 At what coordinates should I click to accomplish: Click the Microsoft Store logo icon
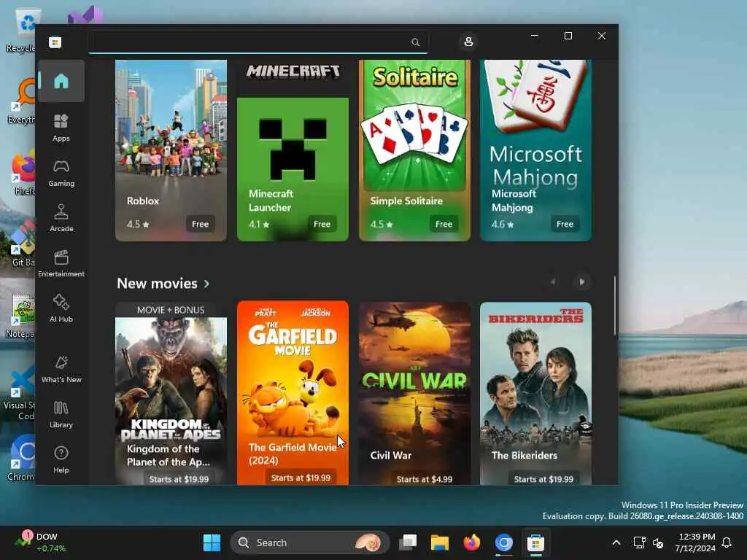tap(55, 42)
